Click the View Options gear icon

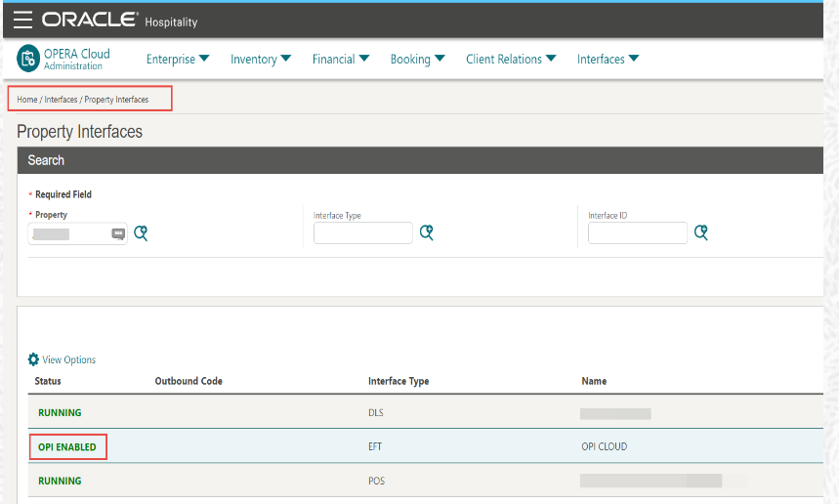(x=33, y=359)
